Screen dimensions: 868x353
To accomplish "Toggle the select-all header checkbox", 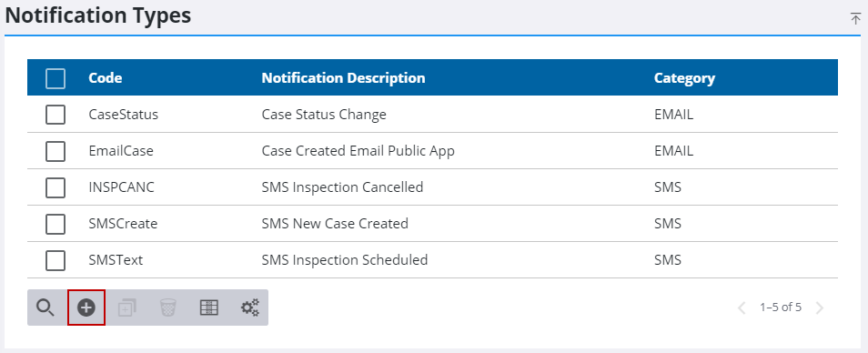I will pos(56,78).
